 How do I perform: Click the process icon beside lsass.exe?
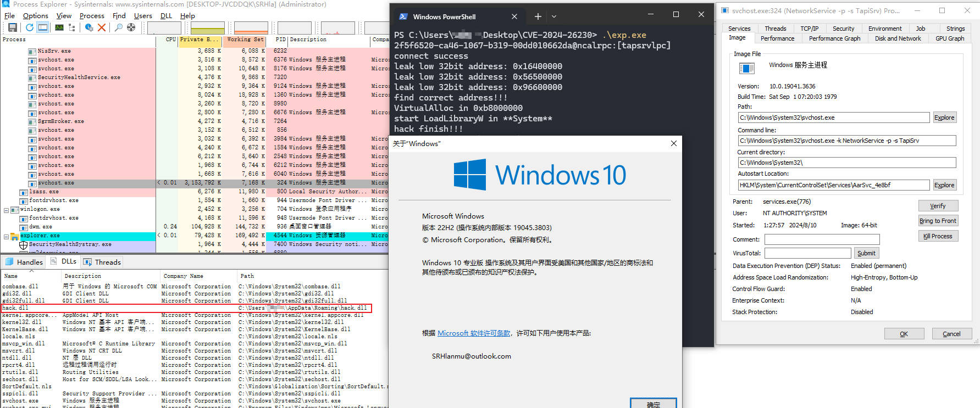(x=24, y=192)
